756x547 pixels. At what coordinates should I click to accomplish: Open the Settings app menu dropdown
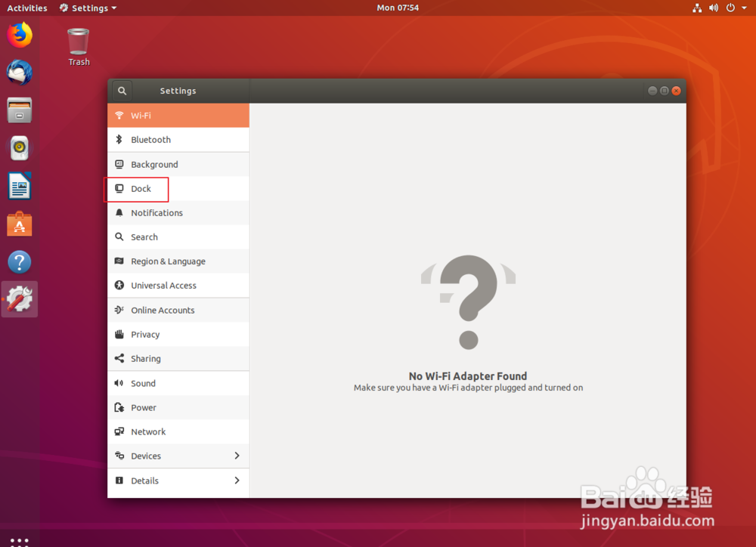(x=88, y=8)
